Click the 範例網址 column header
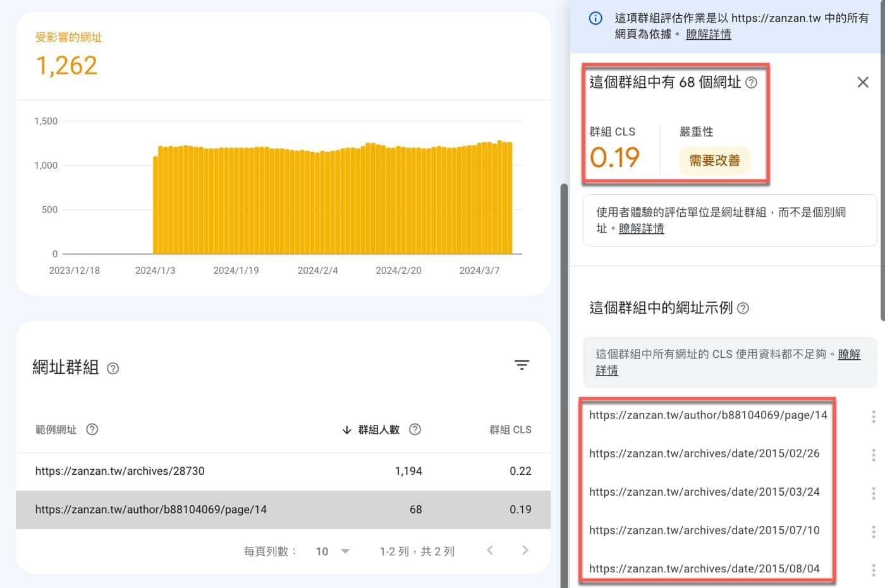Viewport: 885px width, 588px height. pos(56,430)
